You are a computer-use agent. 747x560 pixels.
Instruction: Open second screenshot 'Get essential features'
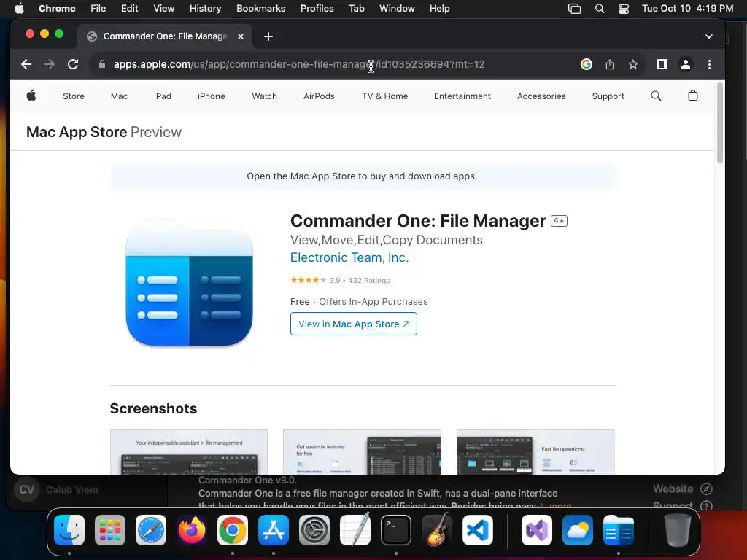tap(362, 452)
